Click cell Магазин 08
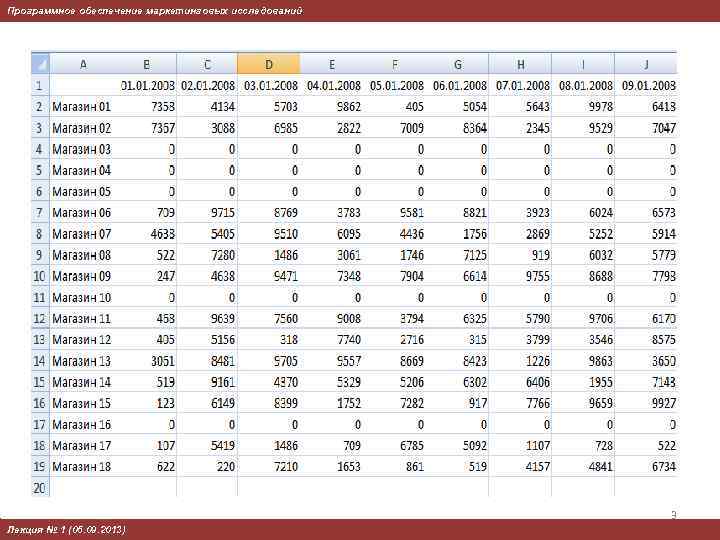The width and height of the screenshot is (720, 540). (x=82, y=255)
